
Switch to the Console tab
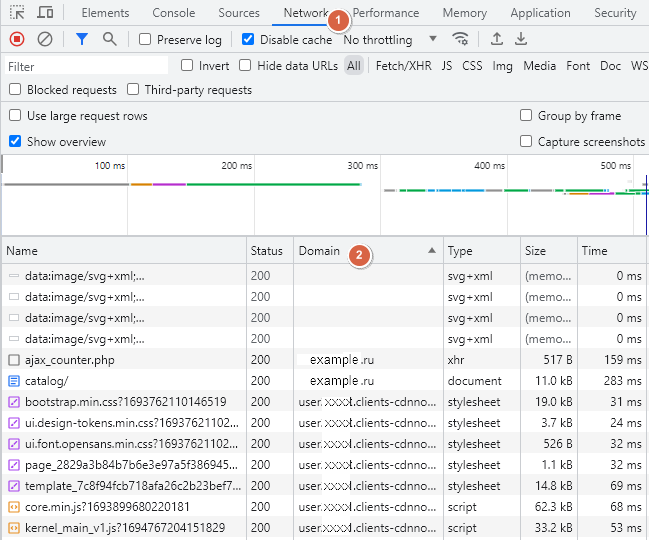click(x=173, y=13)
